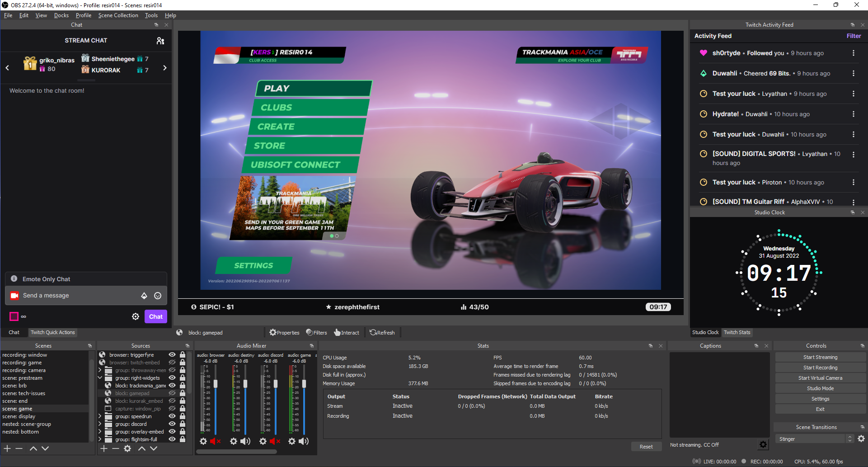Unmute audio: browser speaker
Image resolution: width=868 pixels, height=467 pixels.
(x=216, y=441)
